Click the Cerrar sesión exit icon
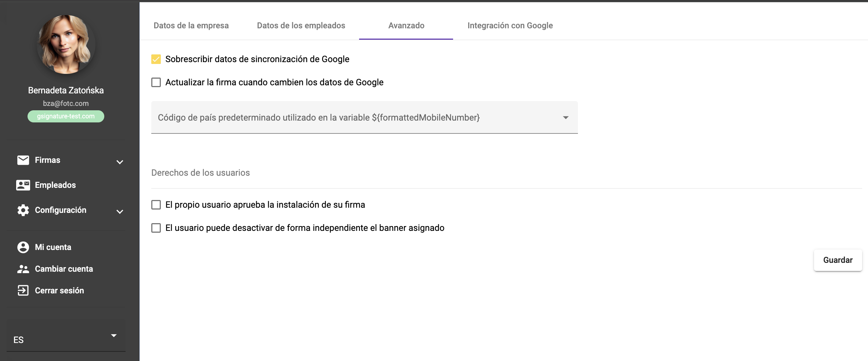 pos(23,290)
